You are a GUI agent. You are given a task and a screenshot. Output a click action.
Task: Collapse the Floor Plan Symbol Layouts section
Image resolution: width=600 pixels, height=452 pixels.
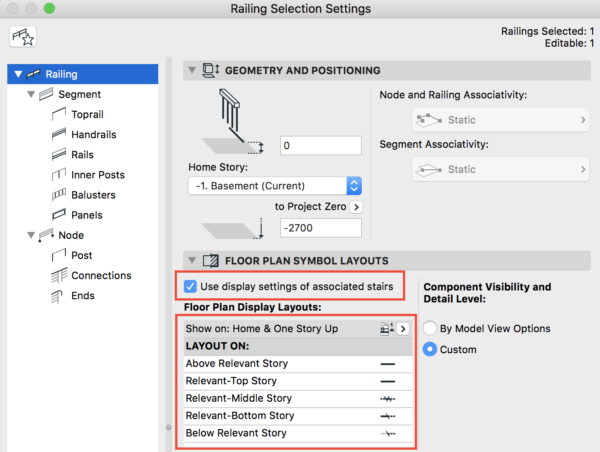coord(191,260)
